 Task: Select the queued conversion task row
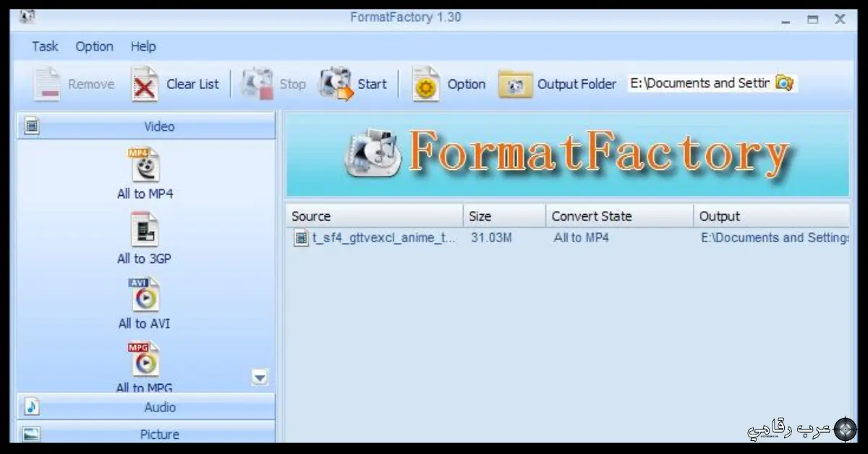434,237
